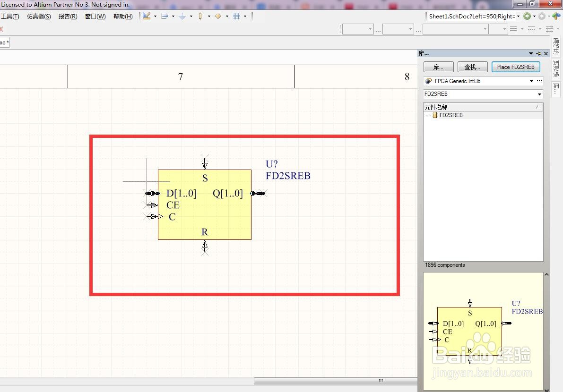Click the Q[1..0] bus pin label

(x=228, y=194)
